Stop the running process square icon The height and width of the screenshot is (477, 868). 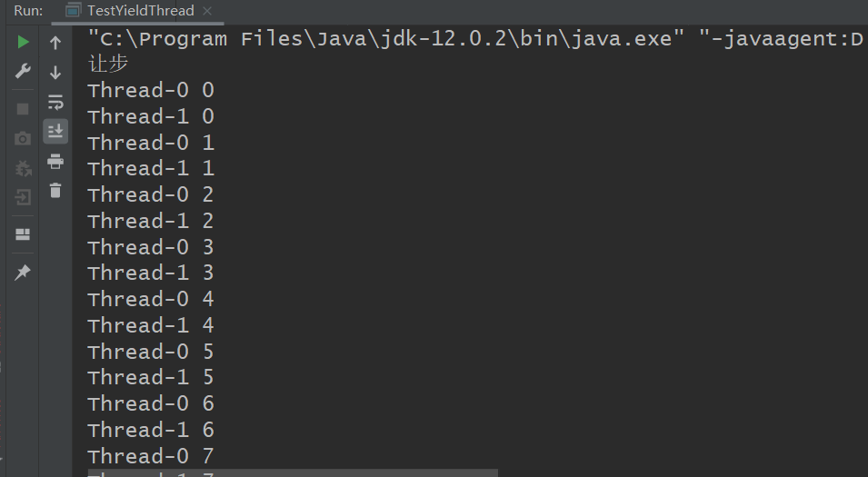point(23,109)
